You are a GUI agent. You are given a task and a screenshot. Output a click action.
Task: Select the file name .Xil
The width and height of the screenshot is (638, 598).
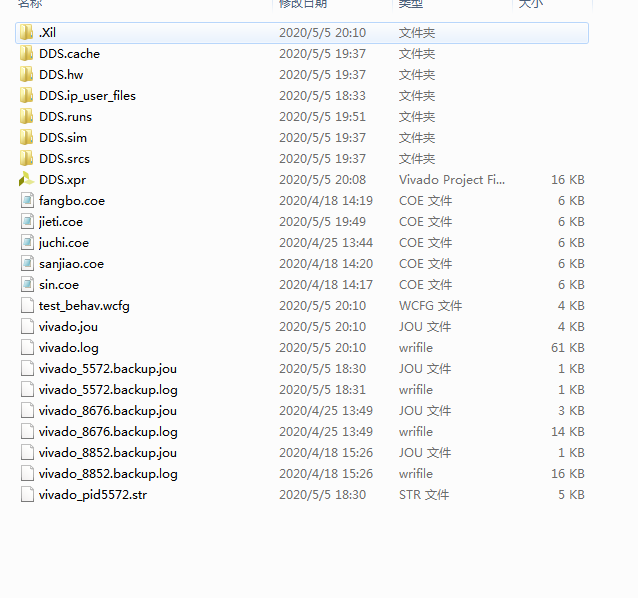click(47, 33)
